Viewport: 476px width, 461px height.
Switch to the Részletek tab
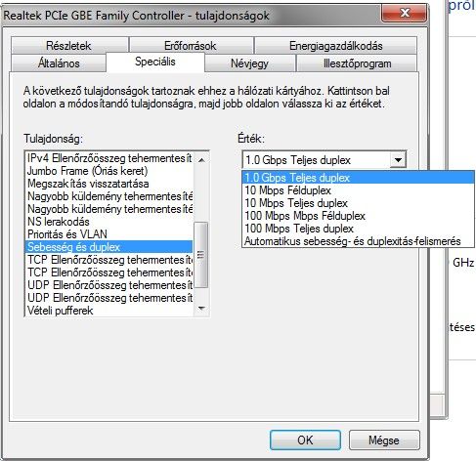(69, 46)
